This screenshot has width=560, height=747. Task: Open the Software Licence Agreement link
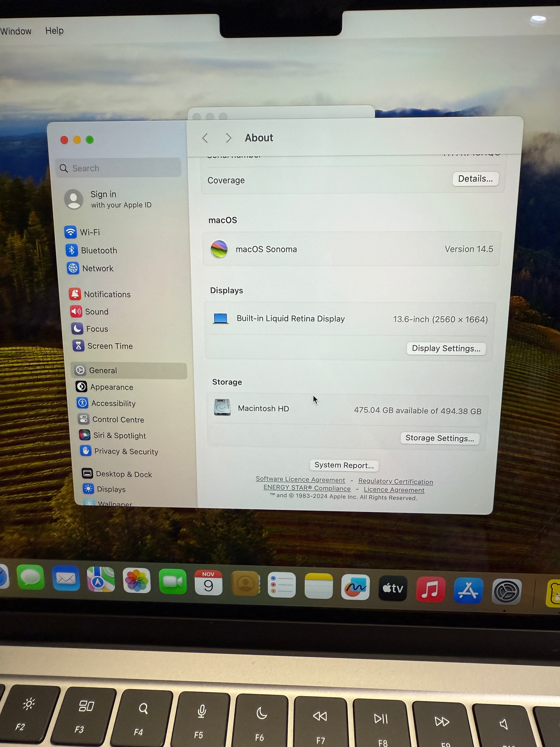(300, 479)
